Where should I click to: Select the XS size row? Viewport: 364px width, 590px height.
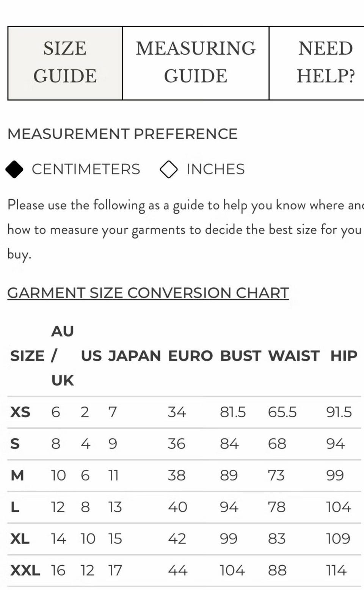(184, 412)
